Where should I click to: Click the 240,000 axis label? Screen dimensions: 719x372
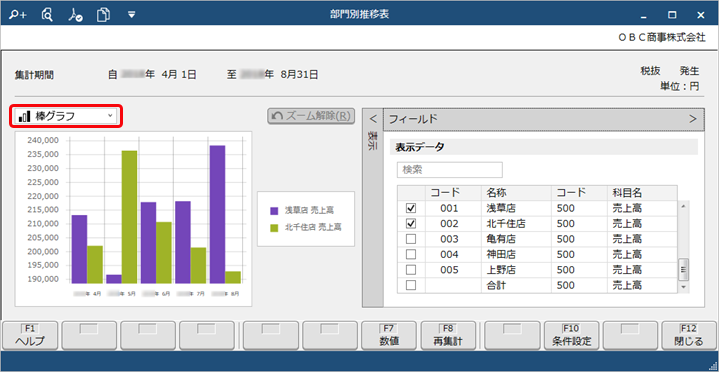43,141
